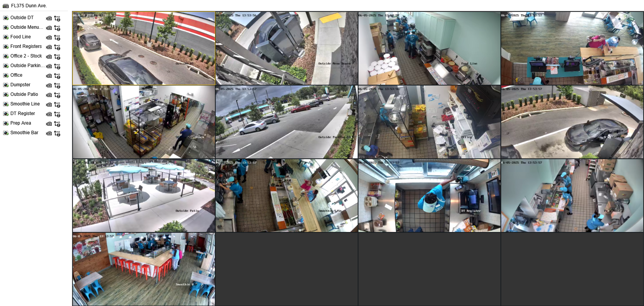644x306 pixels.
Task: Click the stream settings icon for Food Line
Action: point(57,38)
